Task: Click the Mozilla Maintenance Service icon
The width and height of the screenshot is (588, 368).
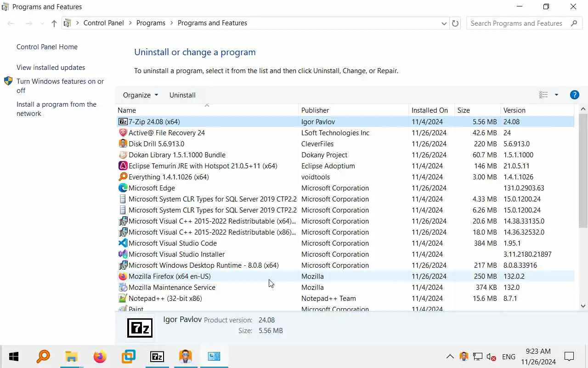Action: click(x=123, y=287)
